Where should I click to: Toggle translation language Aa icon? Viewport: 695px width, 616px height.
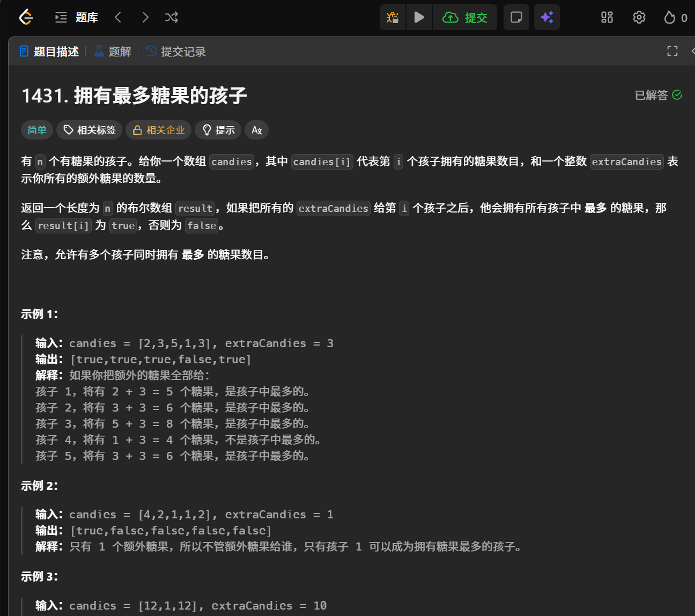257,130
